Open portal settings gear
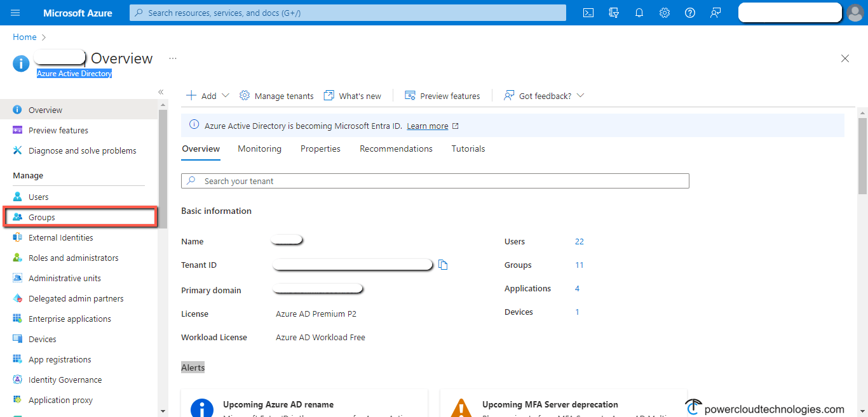This screenshot has height=417, width=868. point(665,13)
